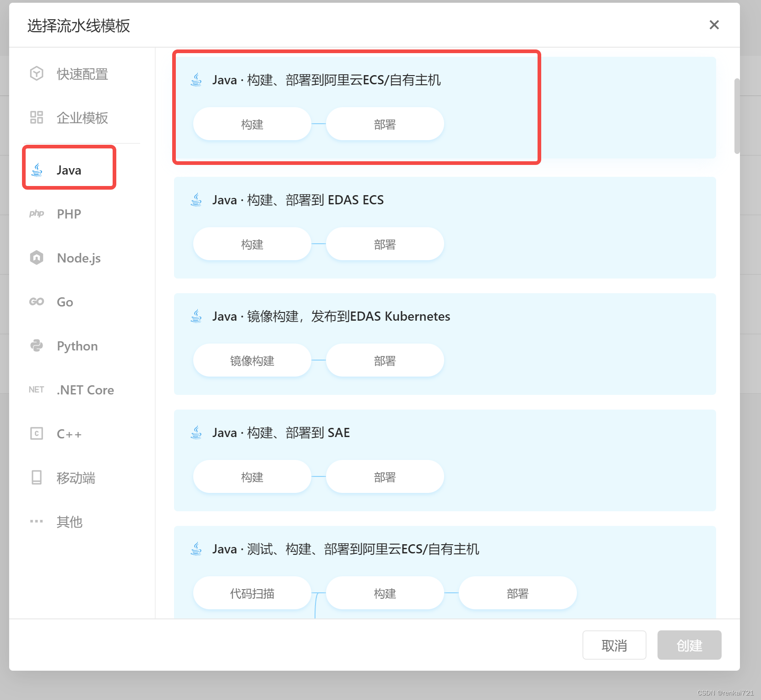Select the Java template category
The height and width of the screenshot is (700, 761).
click(69, 170)
